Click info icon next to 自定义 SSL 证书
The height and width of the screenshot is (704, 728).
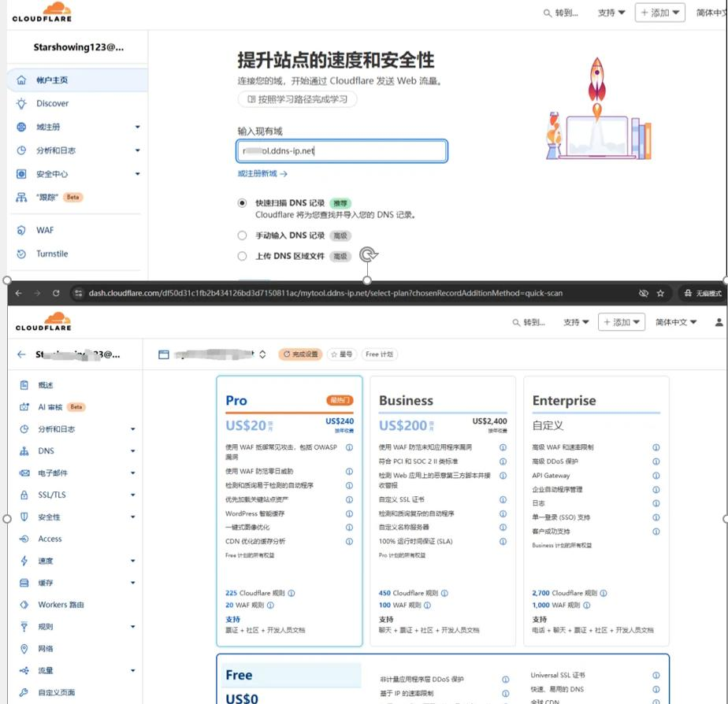click(503, 500)
